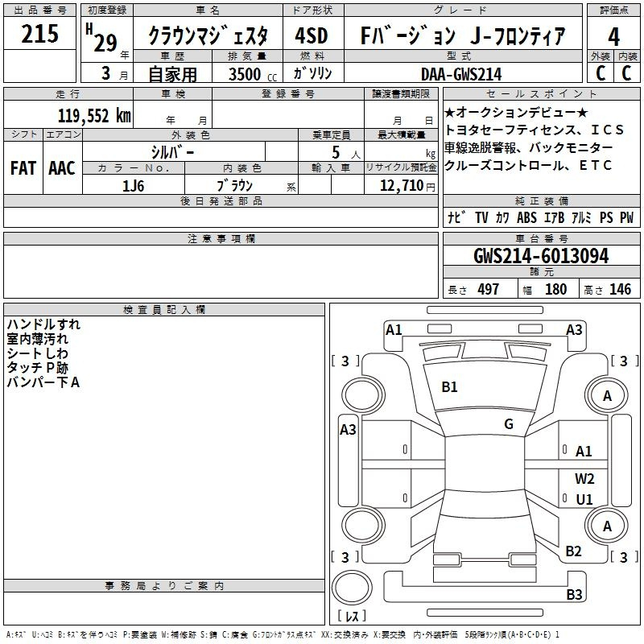Select vehicle history 自家用
Image resolution: width=644 pixels, height=644 pixels.
pyautogui.click(x=172, y=74)
